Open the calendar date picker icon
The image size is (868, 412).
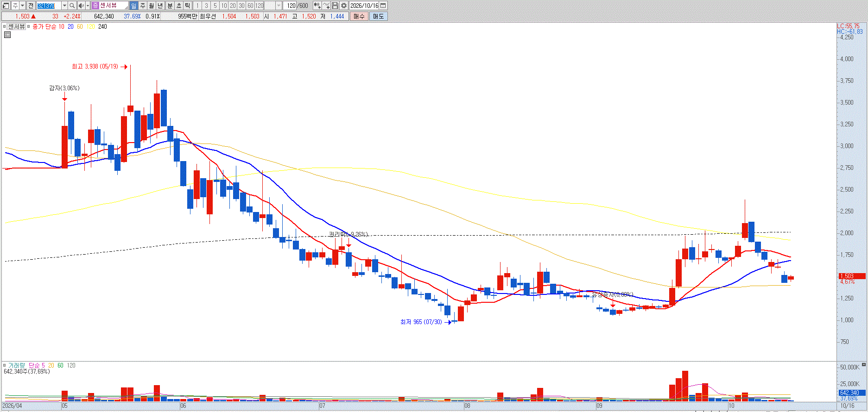383,6
